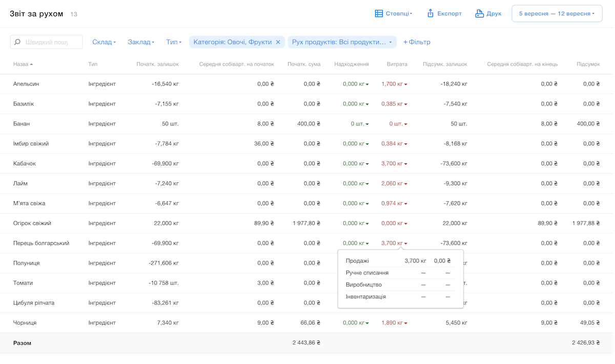The image size is (615, 364).
Task: Expand the Склад filter dropdown
Action: pyautogui.click(x=104, y=42)
